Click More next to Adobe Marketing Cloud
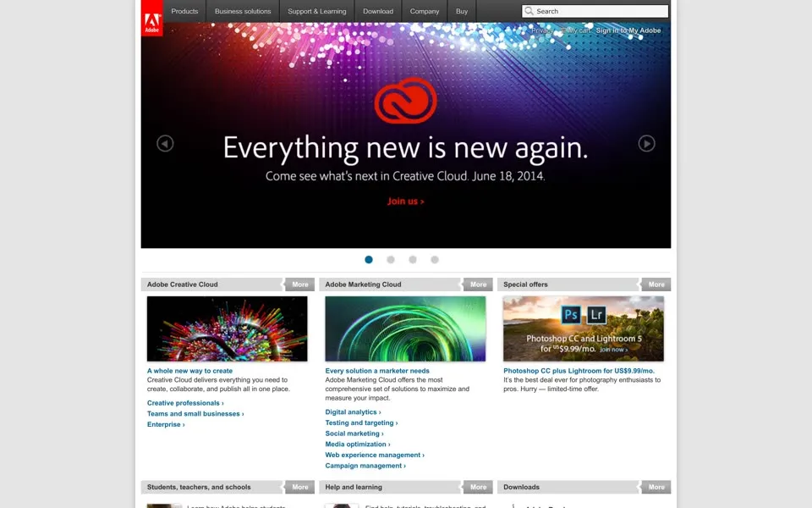812x508 pixels. 478,284
